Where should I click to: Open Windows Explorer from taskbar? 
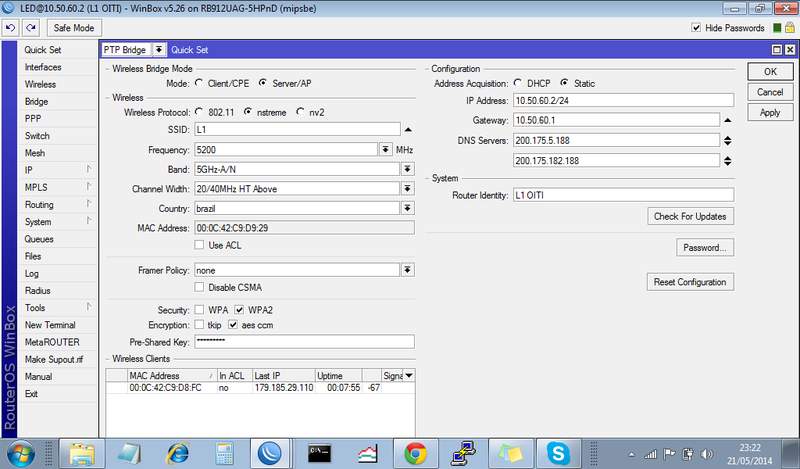pyautogui.click(x=82, y=454)
